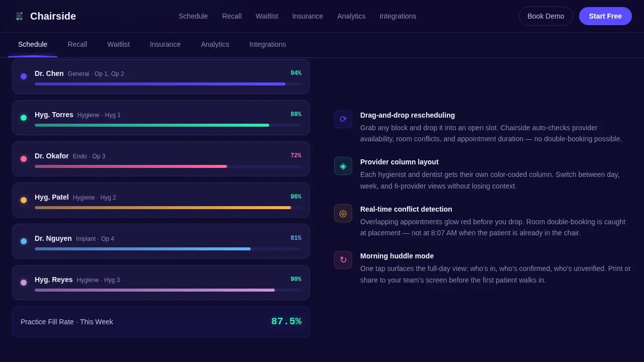Click Hyg. Reyes's lavender status dot

[24, 283]
